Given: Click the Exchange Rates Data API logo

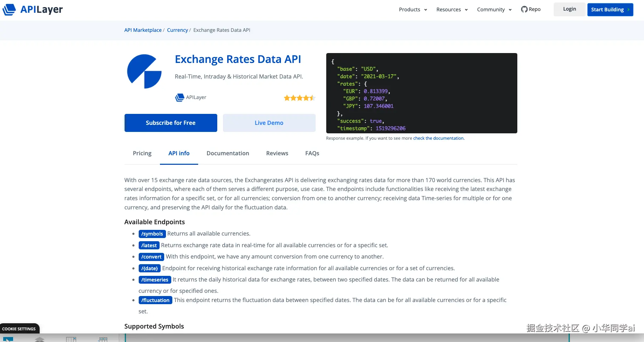Looking at the screenshot, I should (144, 71).
